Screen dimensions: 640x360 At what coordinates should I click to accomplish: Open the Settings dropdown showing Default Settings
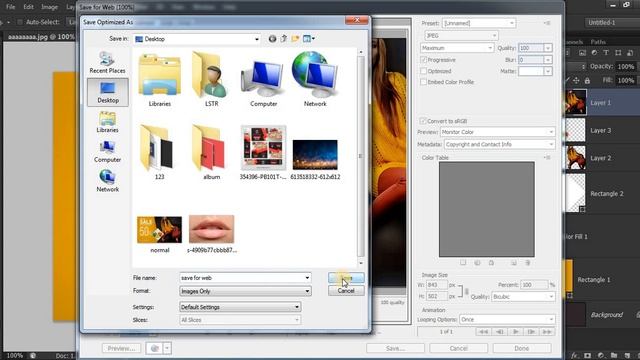240,307
